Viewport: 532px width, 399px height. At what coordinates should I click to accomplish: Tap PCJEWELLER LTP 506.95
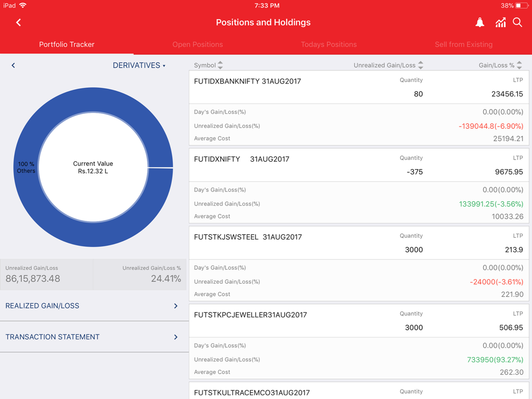(511, 328)
